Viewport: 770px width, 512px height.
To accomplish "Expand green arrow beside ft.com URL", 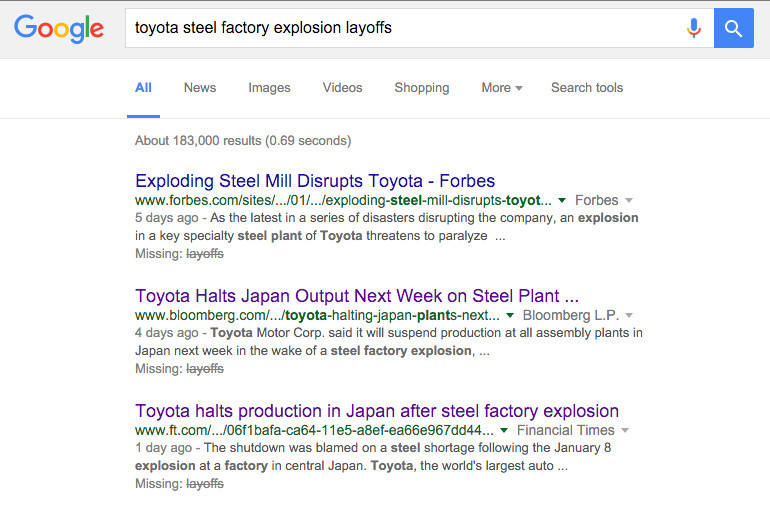I will [505, 431].
